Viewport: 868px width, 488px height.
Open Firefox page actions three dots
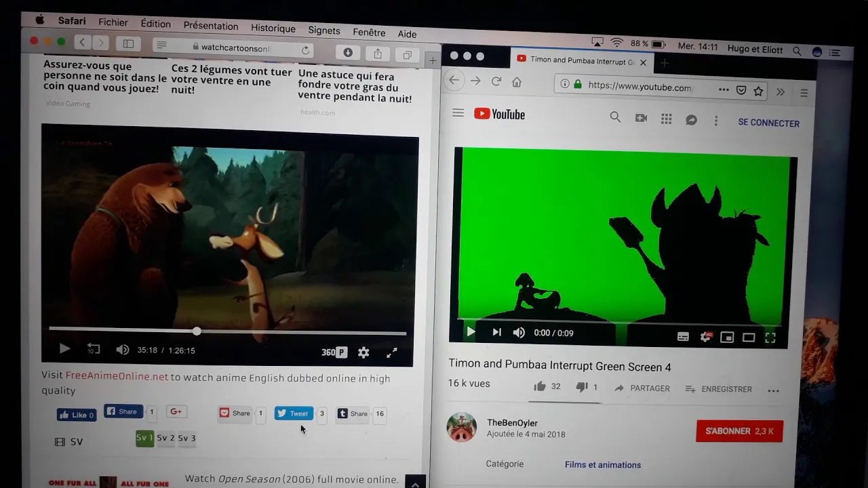pos(724,89)
